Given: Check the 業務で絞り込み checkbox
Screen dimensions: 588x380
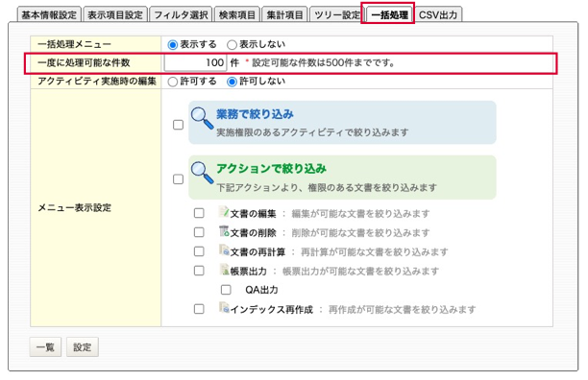Looking at the screenshot, I should [178, 125].
